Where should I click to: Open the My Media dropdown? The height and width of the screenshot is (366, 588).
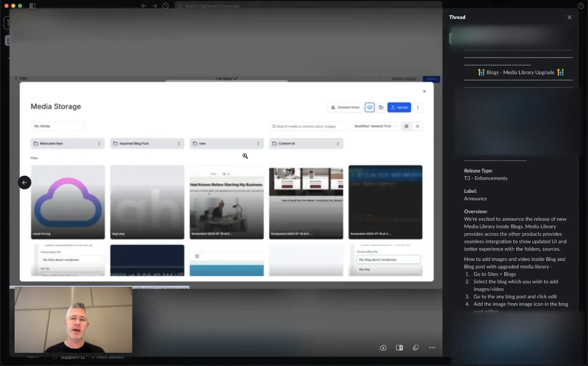tap(58, 126)
